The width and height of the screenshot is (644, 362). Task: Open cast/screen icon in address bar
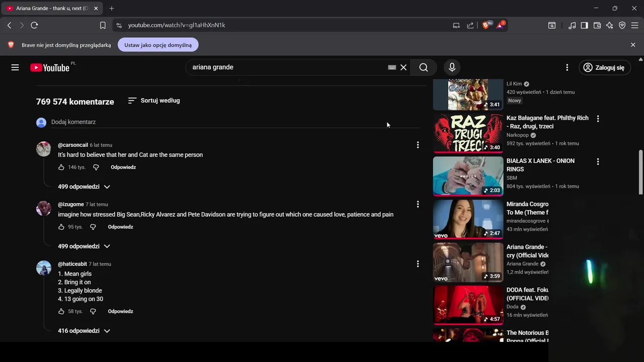[x=456, y=25]
